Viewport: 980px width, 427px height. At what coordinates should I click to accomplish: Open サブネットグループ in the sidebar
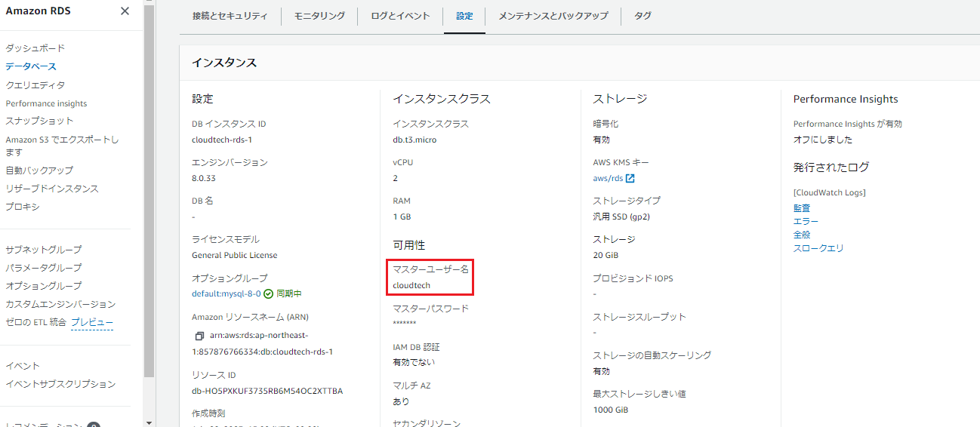pos(44,250)
